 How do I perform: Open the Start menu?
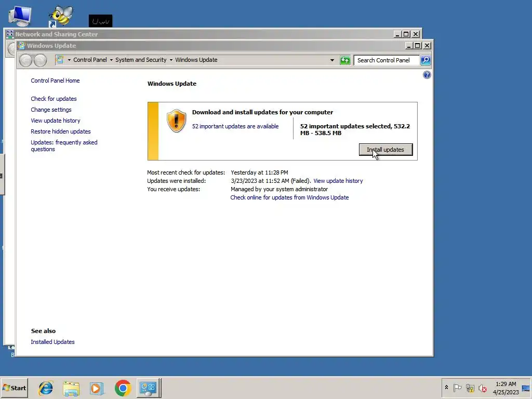[x=14, y=388]
